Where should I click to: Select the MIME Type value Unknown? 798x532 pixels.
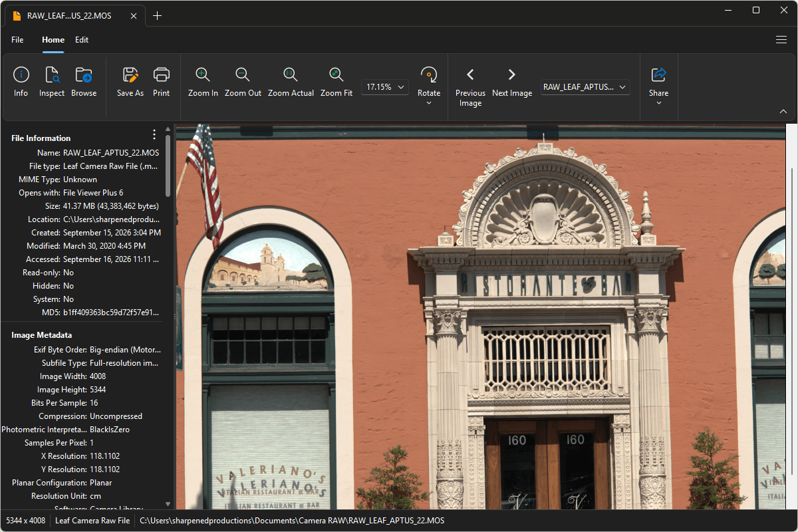pos(80,180)
